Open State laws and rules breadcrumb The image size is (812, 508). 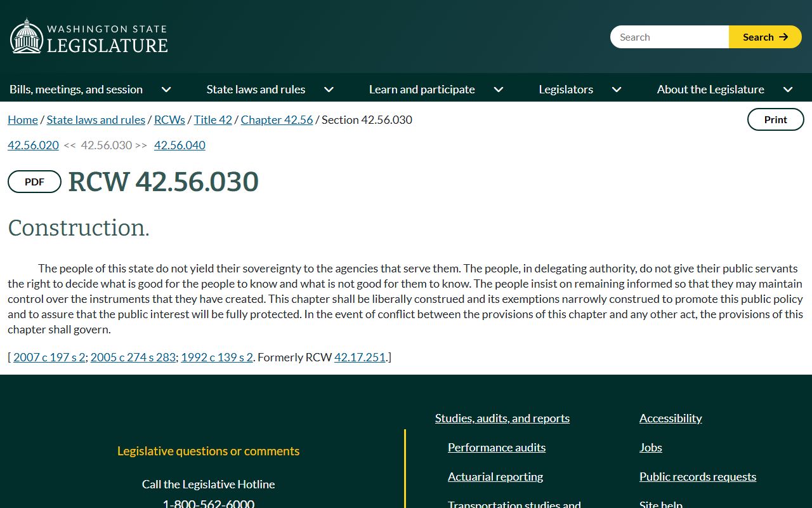[x=96, y=119]
